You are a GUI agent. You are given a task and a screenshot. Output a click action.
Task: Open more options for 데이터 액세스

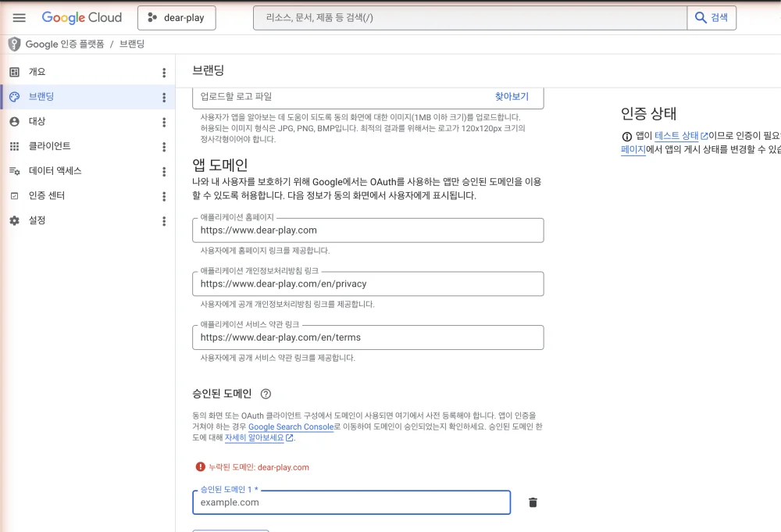coord(164,171)
